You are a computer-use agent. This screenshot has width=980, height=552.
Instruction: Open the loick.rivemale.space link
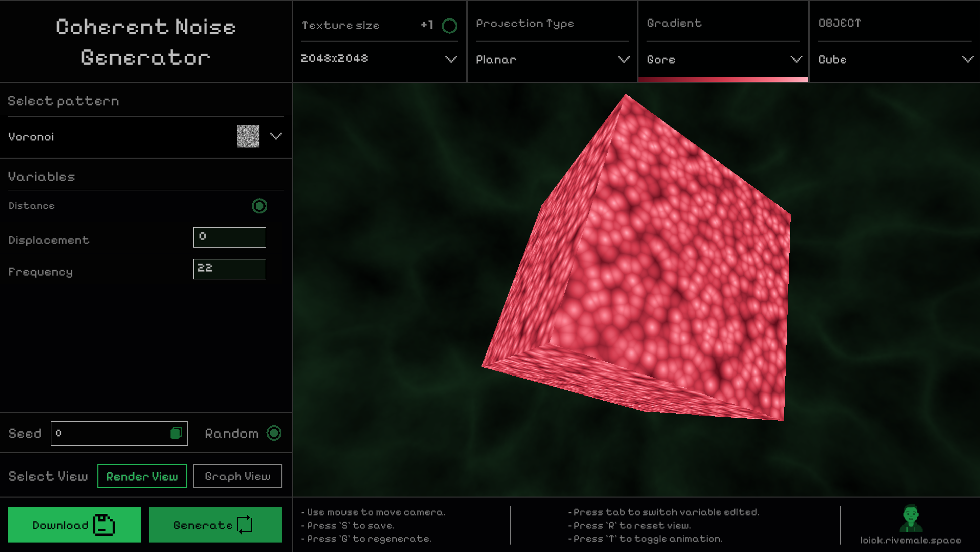pos(911,540)
